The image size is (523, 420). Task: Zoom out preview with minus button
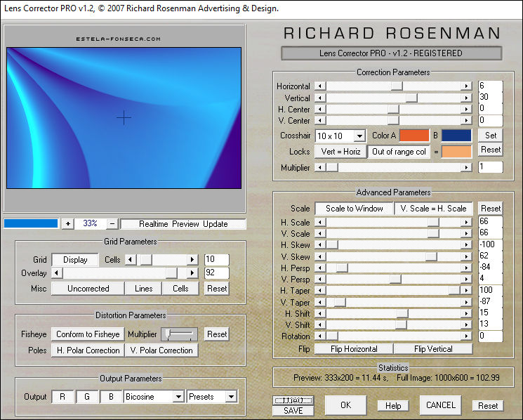[112, 223]
